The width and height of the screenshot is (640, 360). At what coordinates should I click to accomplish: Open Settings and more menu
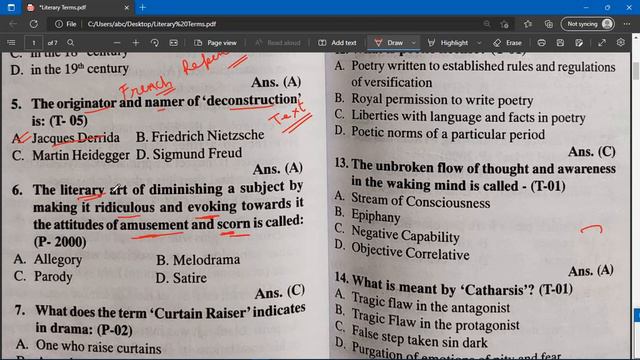pos(627,24)
